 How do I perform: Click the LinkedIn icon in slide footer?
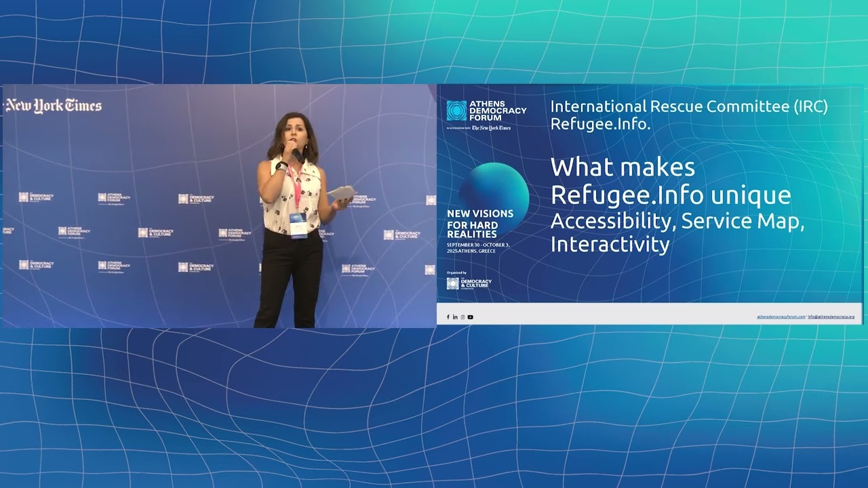[x=455, y=317]
